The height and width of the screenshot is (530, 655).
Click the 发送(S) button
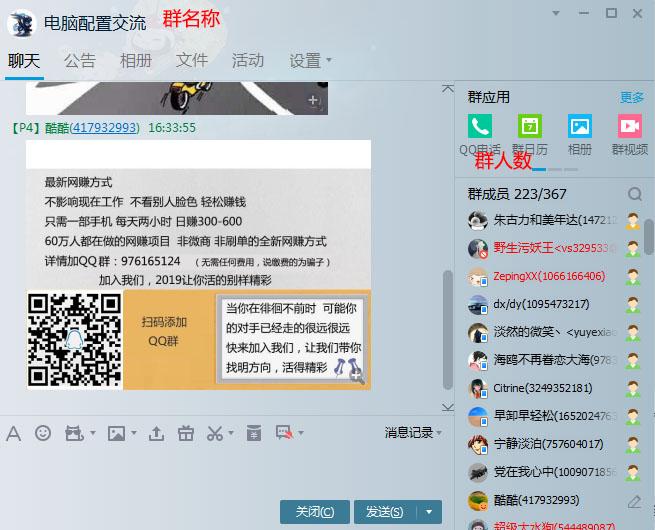coord(384,512)
